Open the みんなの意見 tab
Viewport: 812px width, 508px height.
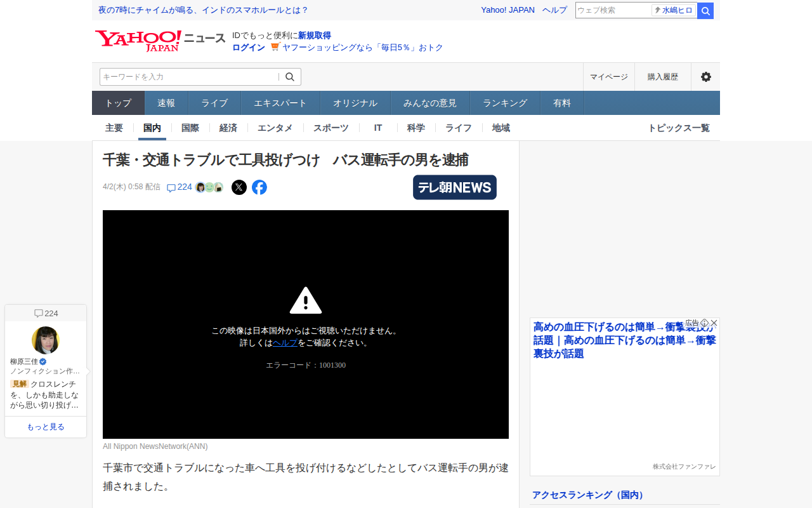click(x=430, y=103)
